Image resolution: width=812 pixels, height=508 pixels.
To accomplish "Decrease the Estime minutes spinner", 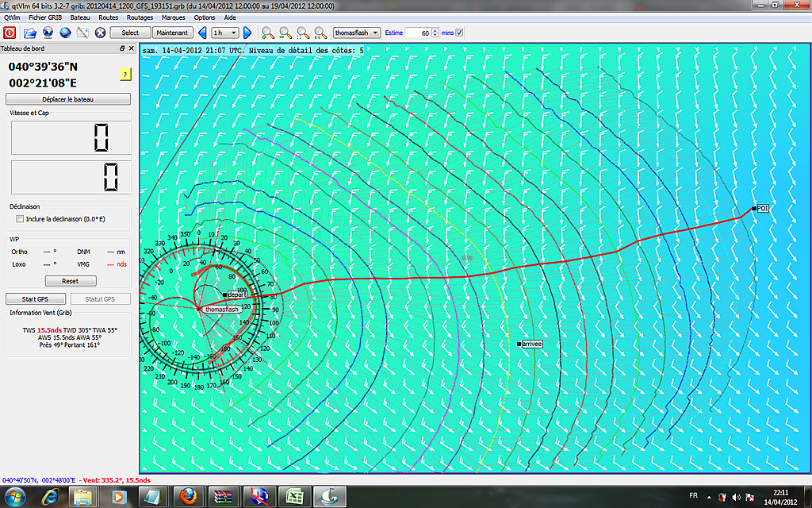I will 435,35.
